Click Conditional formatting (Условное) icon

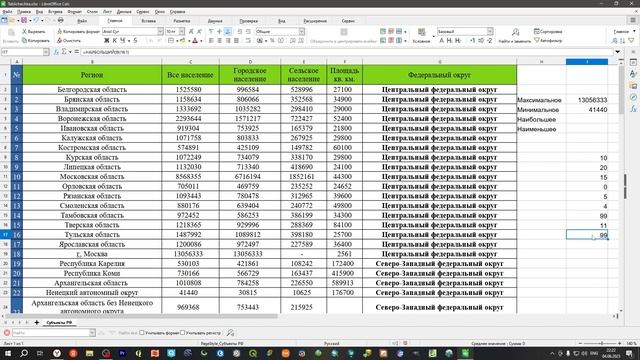421,36
